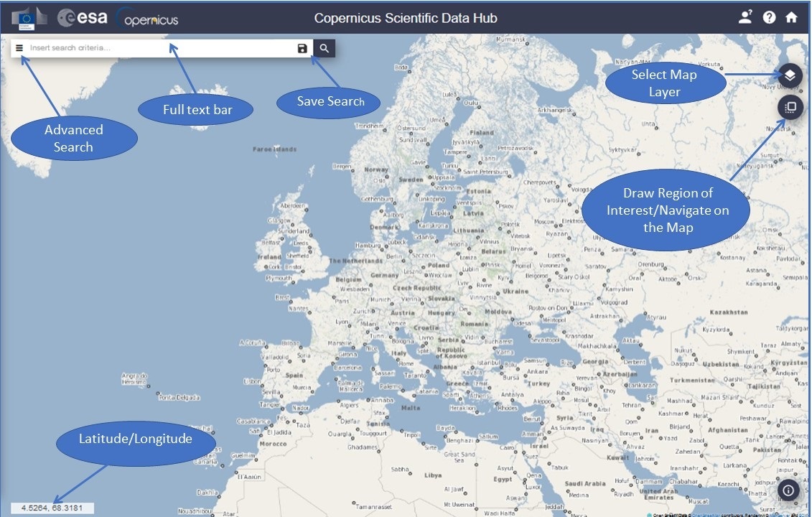This screenshot has height=517, width=812.
Task: Click the Save Search floppy disk icon
Action: 302,48
